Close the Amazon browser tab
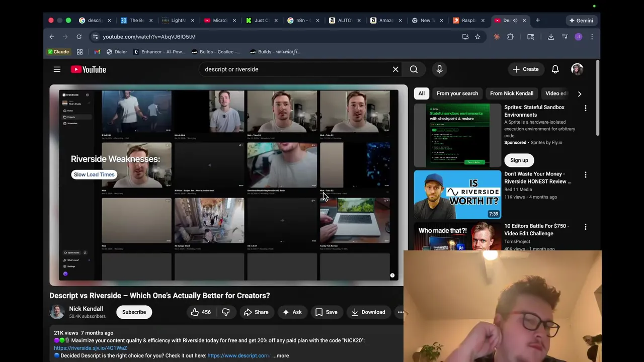This screenshot has width=644, height=362. click(x=400, y=21)
